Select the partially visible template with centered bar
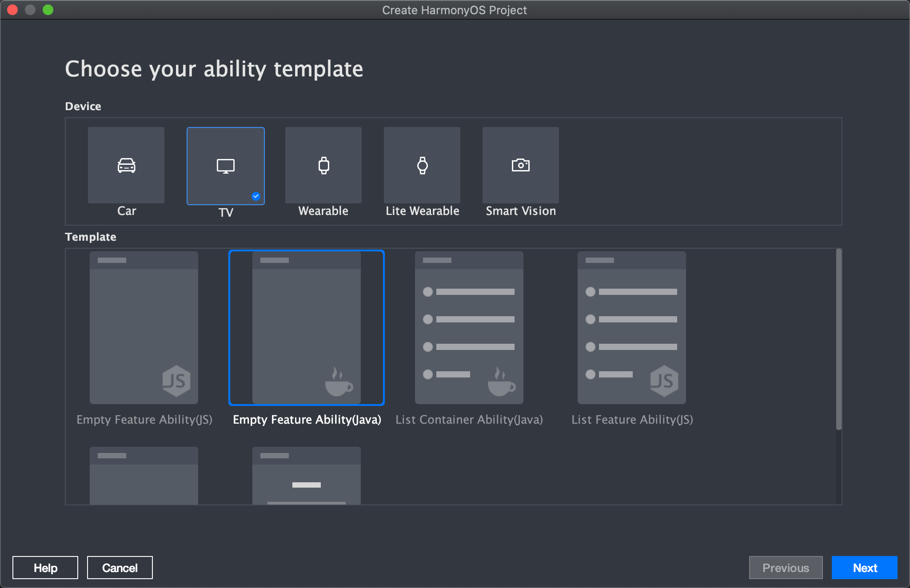The image size is (910, 588). click(x=307, y=476)
